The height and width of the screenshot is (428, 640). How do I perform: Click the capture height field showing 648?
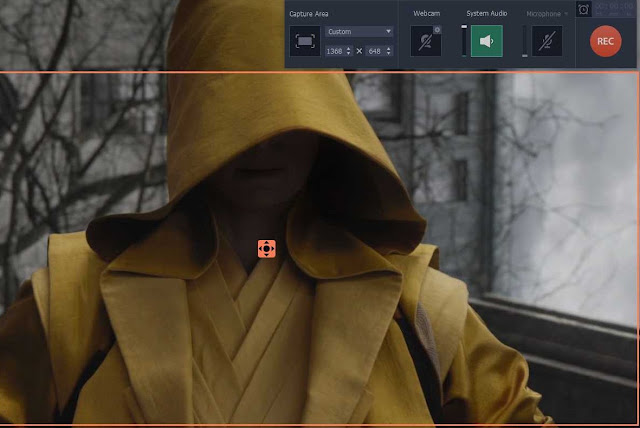(375, 51)
